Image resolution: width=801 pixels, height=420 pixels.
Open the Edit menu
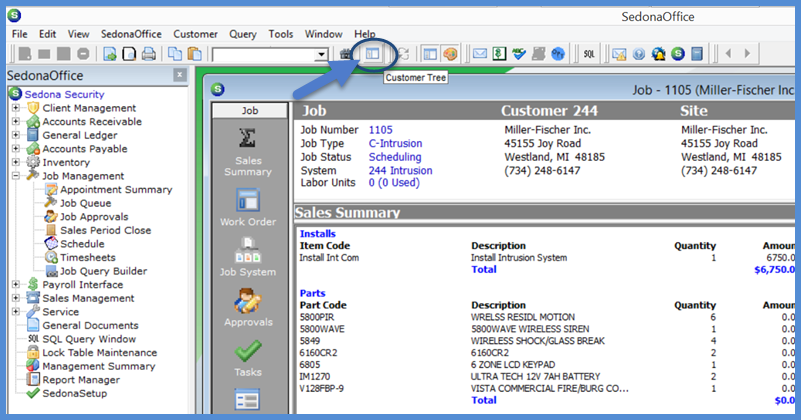click(48, 34)
